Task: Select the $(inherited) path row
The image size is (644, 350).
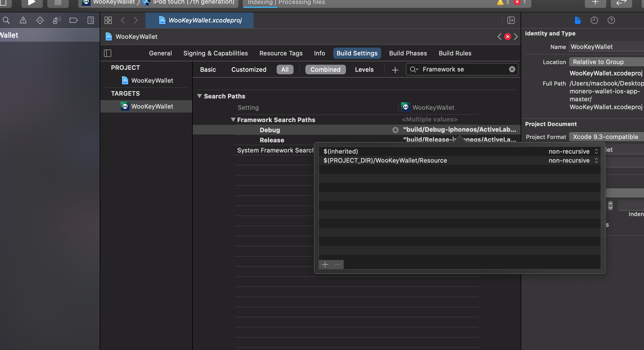Action: [460, 151]
